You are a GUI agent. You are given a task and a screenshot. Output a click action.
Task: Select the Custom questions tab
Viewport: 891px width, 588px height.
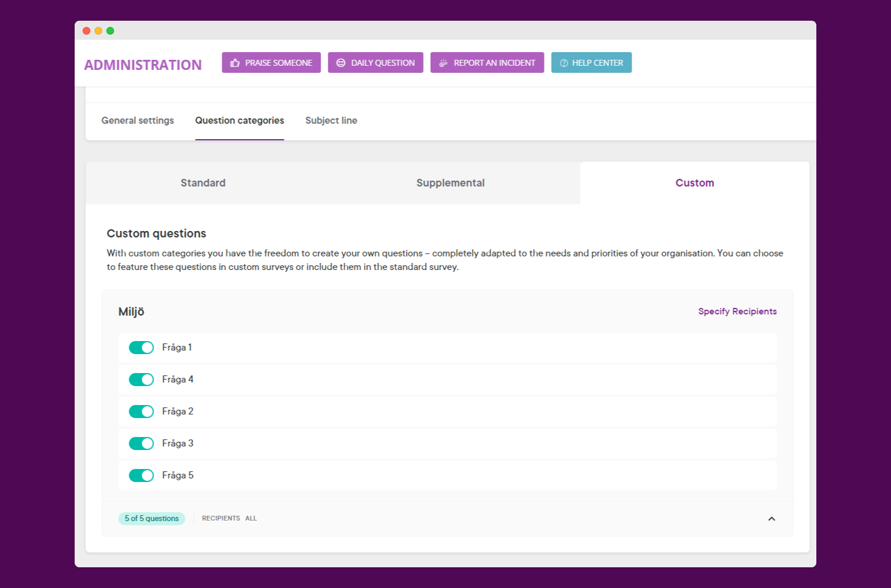(695, 183)
